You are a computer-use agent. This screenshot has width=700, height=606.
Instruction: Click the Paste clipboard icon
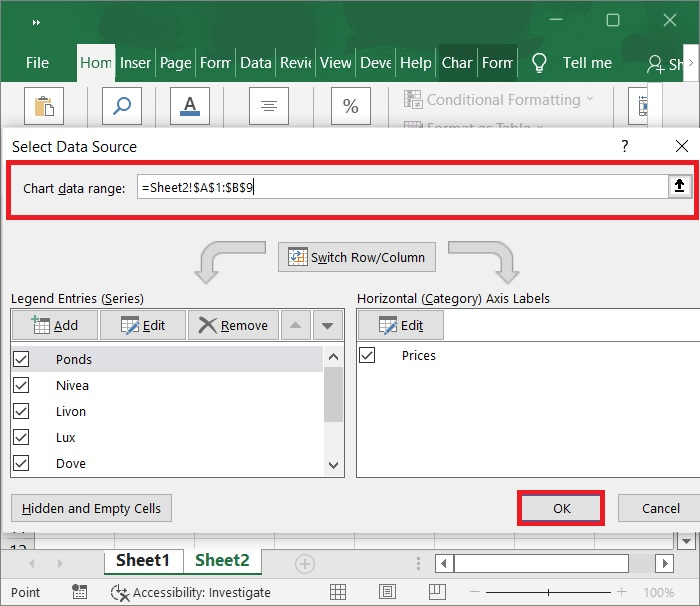click(x=43, y=106)
